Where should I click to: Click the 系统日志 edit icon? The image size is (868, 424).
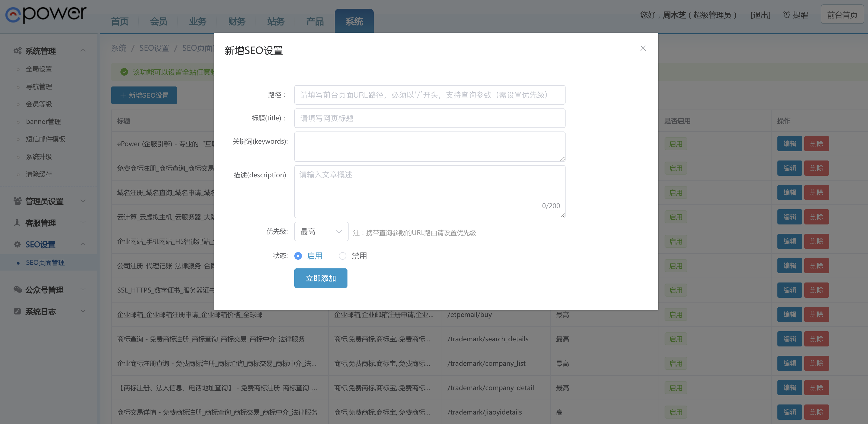coord(17,311)
